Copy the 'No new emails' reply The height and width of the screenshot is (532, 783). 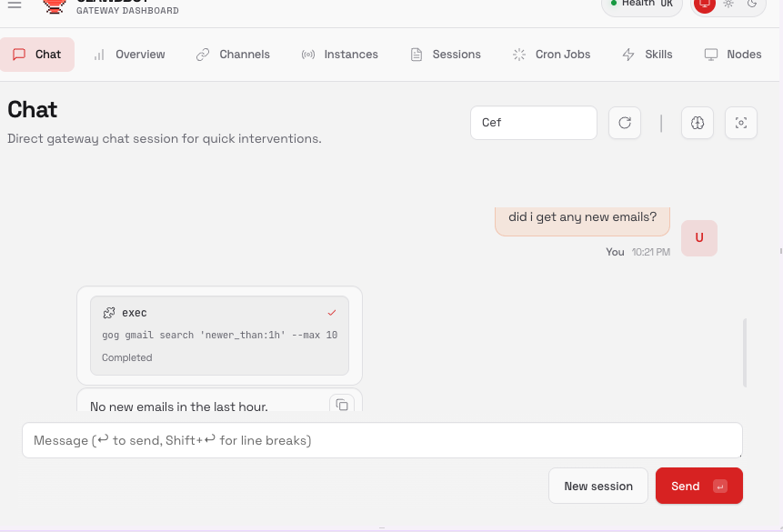(343, 406)
